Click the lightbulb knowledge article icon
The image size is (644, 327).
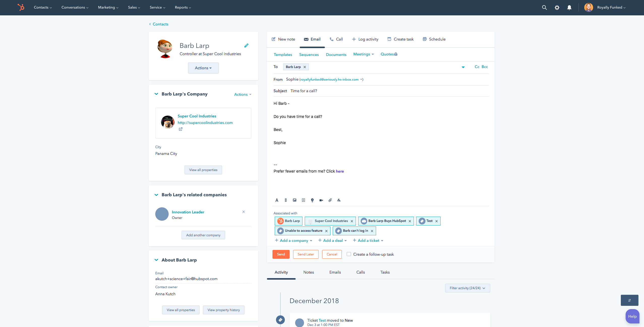[x=312, y=200]
